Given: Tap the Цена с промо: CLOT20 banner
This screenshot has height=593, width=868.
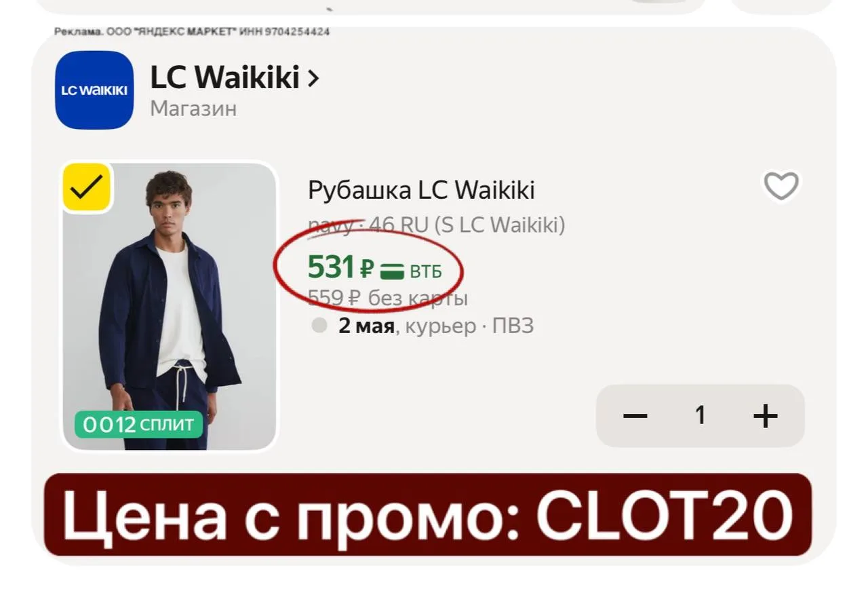Looking at the screenshot, I should click(428, 514).
